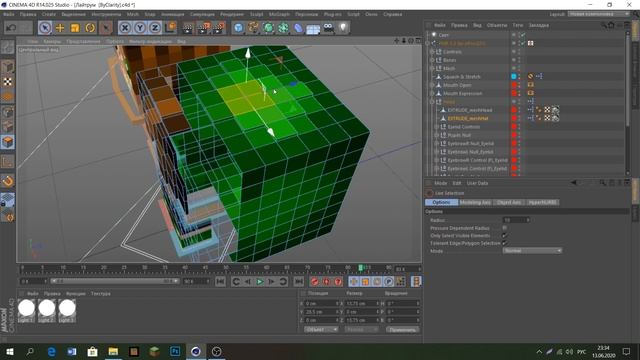Image resolution: width=640 pixels, height=360 pixels.
Task: Select the Scale tool
Action: coord(75,28)
